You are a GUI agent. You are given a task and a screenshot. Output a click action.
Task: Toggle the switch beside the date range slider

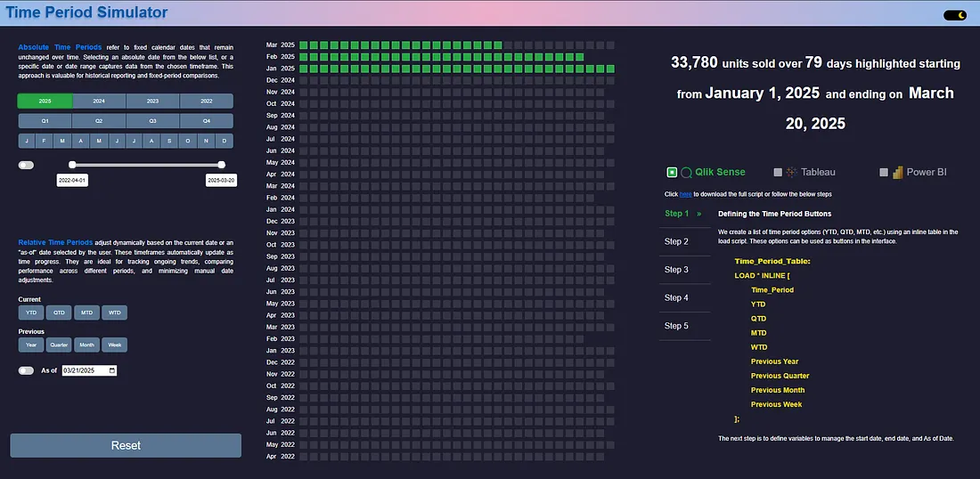26,165
